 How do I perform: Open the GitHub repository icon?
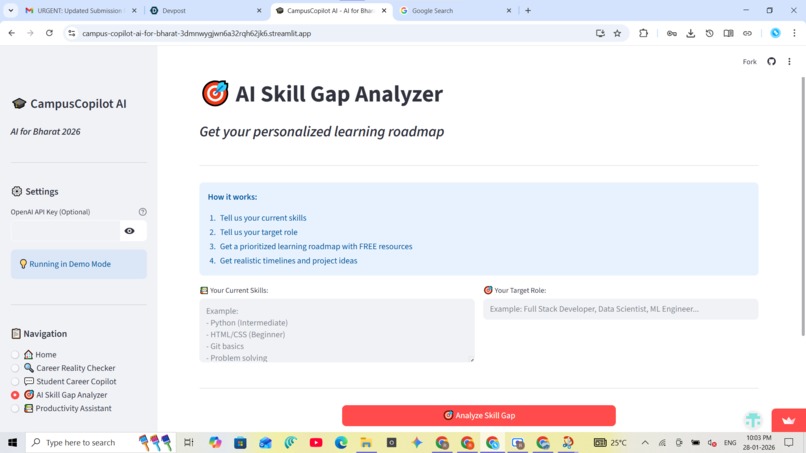(771, 62)
